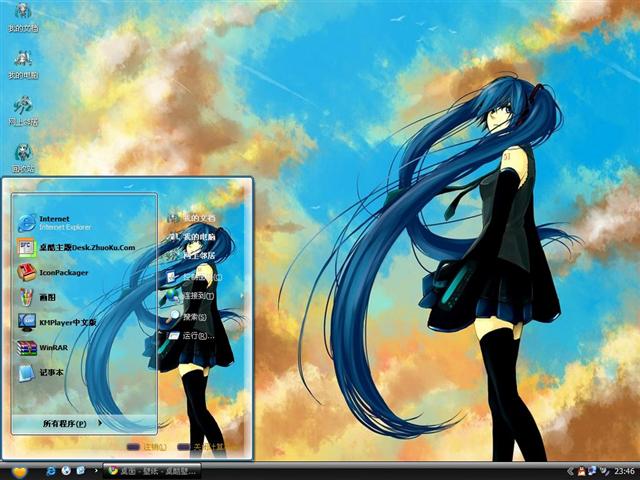Open 控制面板 control panel entry

point(195,277)
